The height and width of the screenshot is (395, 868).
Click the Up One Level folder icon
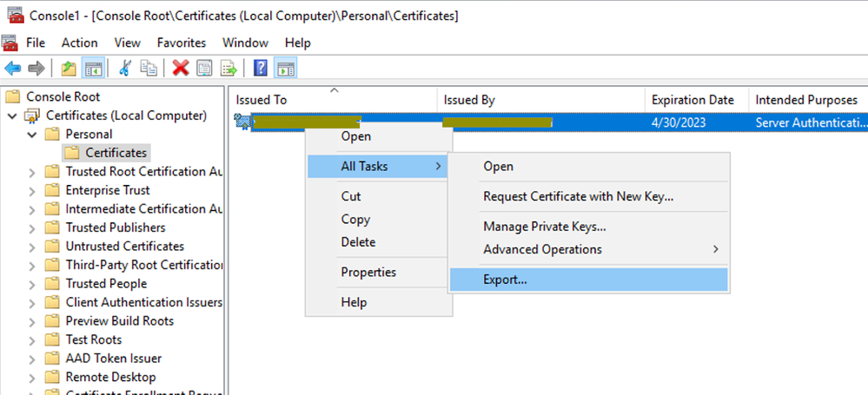[68, 68]
